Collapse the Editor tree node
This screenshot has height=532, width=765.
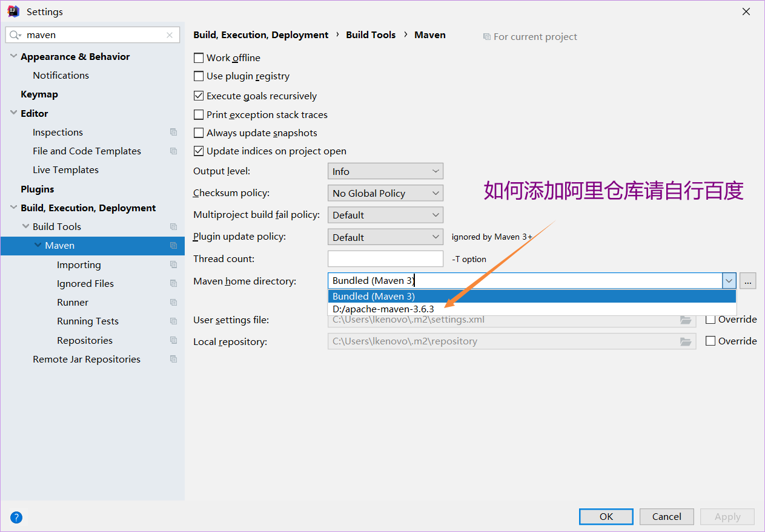pyautogui.click(x=13, y=113)
